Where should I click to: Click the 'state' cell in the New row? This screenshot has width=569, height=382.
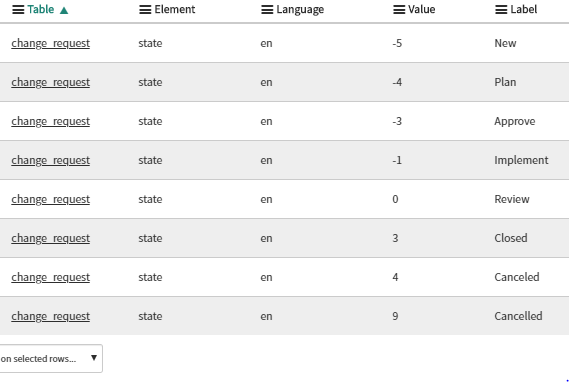click(150, 43)
